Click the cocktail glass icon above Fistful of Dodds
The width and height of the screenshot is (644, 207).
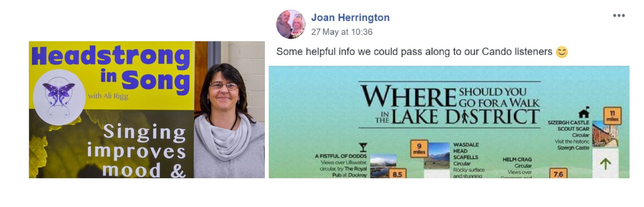(x=363, y=147)
